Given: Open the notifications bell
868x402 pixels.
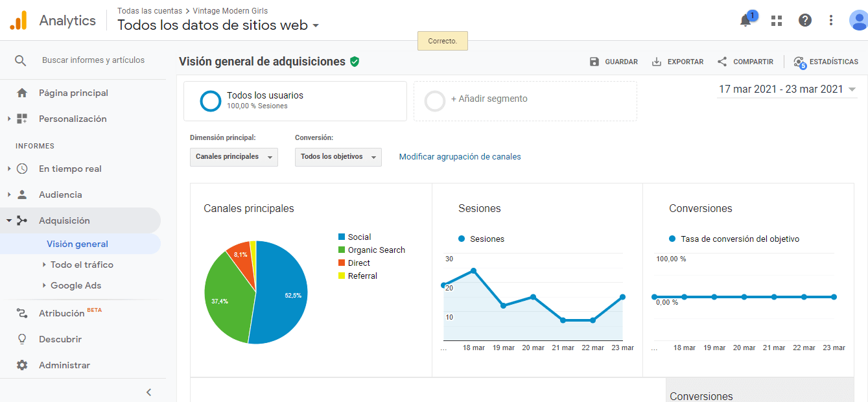Looking at the screenshot, I should pyautogui.click(x=745, y=20).
